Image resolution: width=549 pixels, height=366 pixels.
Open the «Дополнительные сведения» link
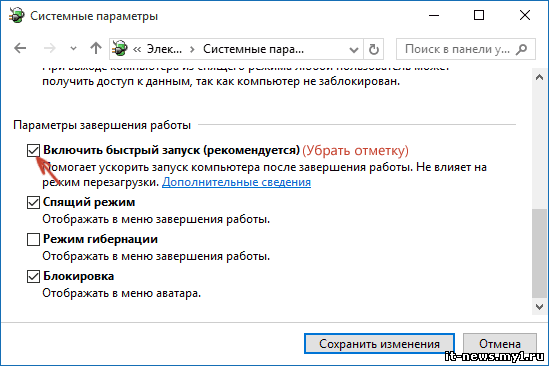(x=236, y=182)
